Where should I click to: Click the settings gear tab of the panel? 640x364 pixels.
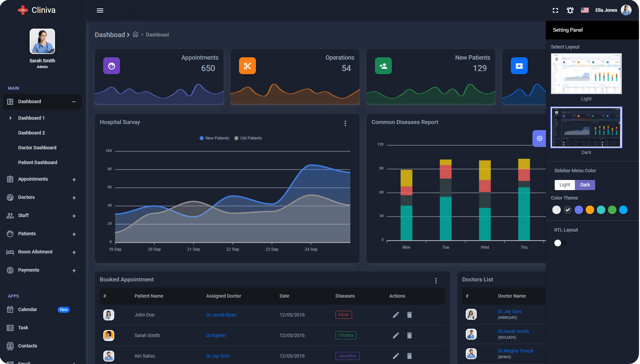click(x=540, y=139)
